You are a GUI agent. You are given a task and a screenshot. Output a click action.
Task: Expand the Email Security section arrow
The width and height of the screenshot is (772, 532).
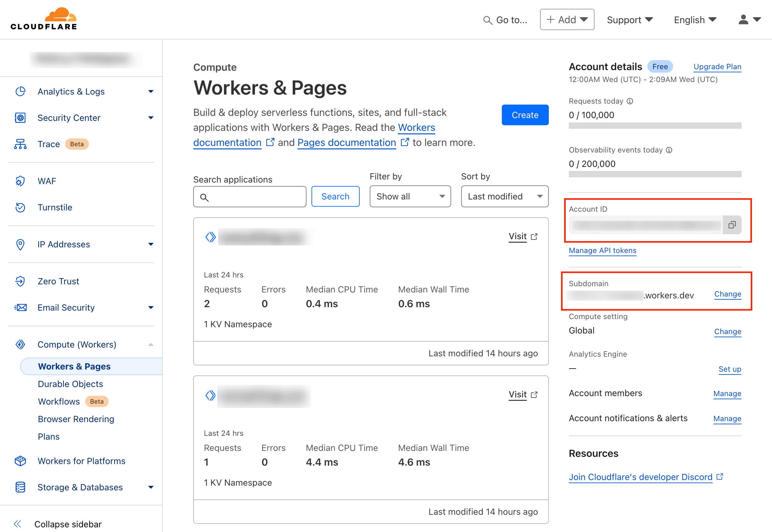151,307
